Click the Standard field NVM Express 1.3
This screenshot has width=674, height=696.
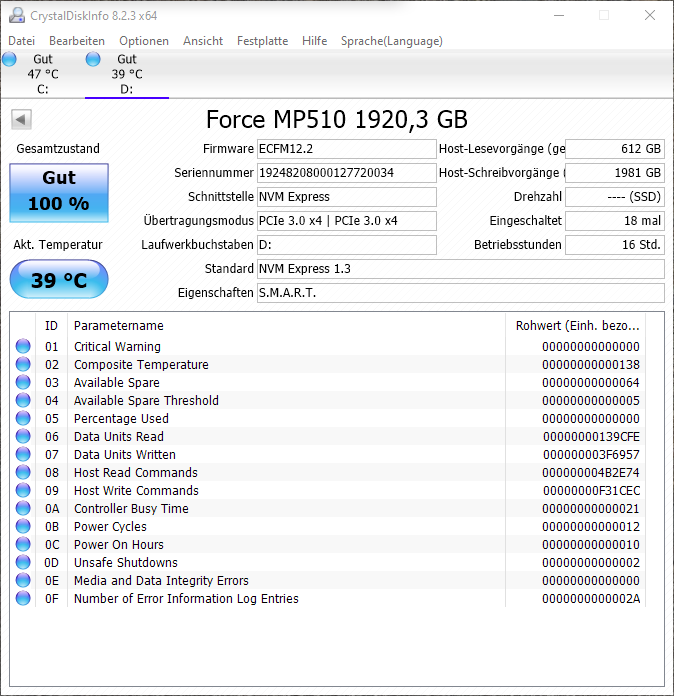tap(461, 269)
